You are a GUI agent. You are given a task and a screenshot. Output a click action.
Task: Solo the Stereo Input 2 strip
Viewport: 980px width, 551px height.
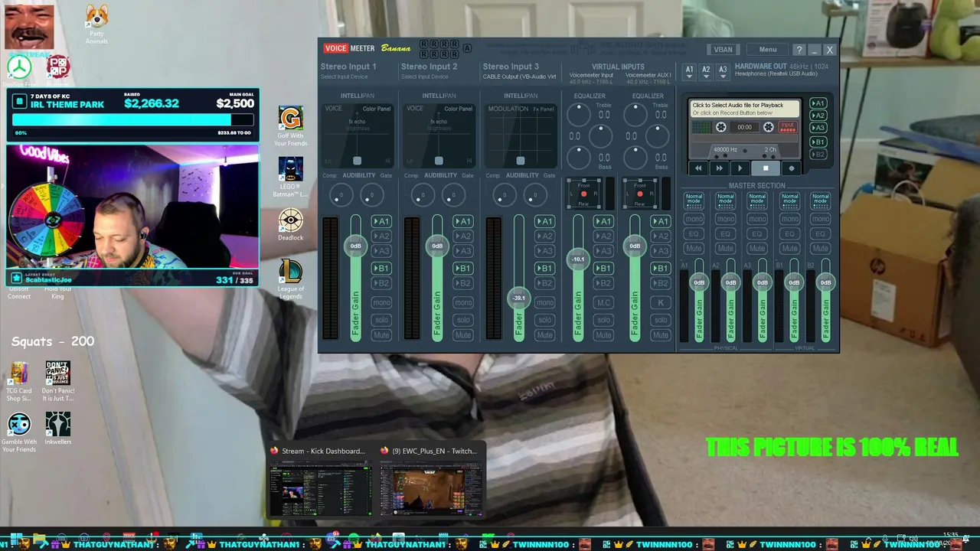click(x=462, y=320)
